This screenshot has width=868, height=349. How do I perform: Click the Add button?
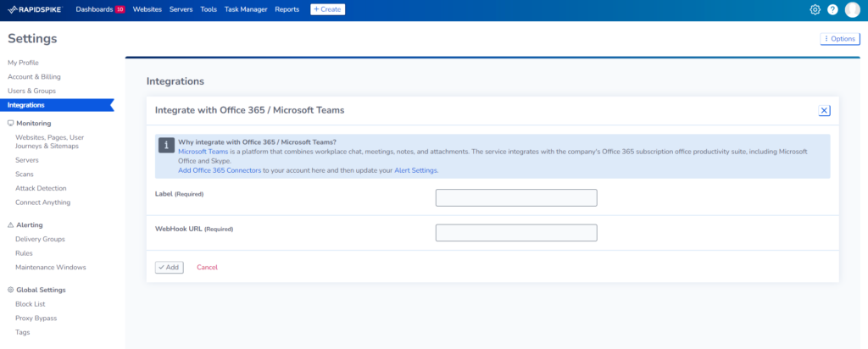point(169,267)
